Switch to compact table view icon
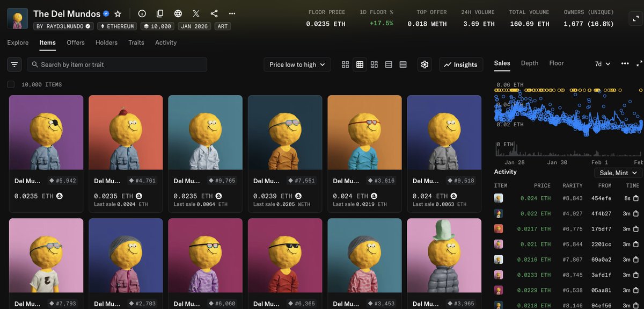Screen dimensions: 644x309 point(403,64)
